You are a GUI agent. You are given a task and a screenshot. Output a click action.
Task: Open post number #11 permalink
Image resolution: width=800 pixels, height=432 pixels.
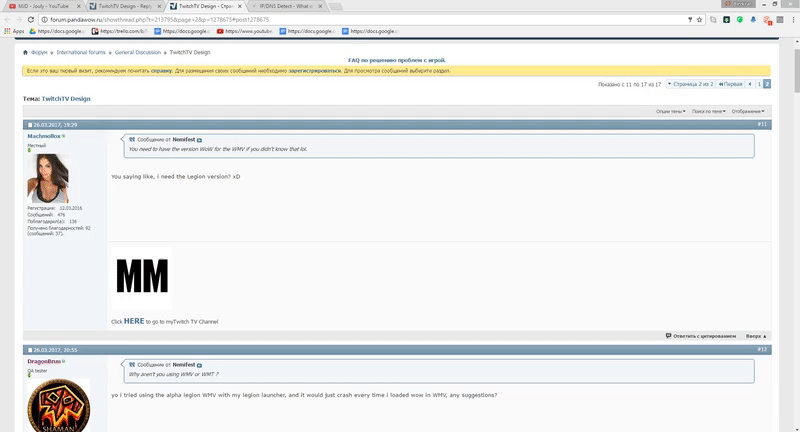tap(762, 124)
